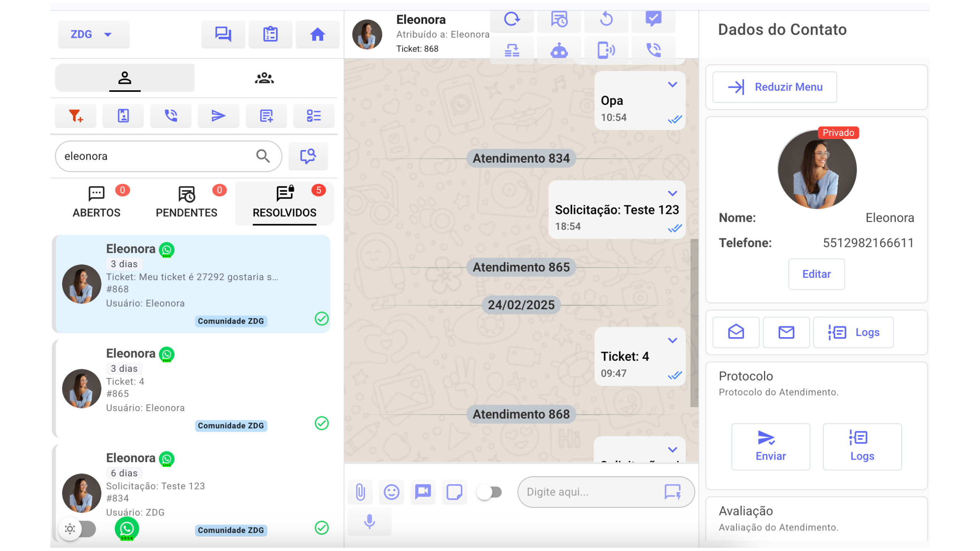The image size is (980, 551).
Task: Open the clipboard tasks icon
Action: point(270,34)
